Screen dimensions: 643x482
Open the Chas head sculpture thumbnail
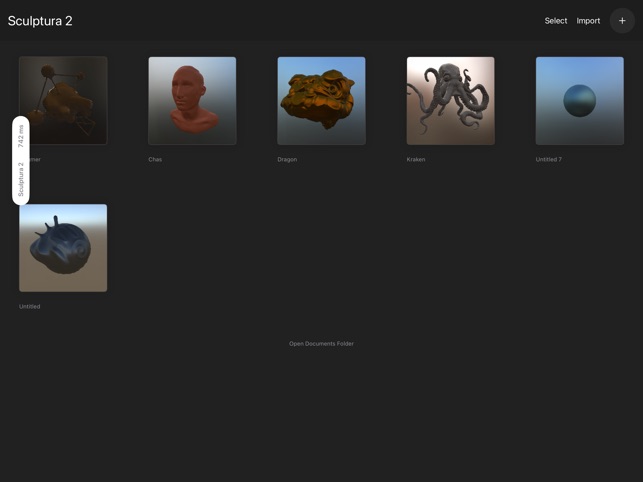tap(192, 101)
